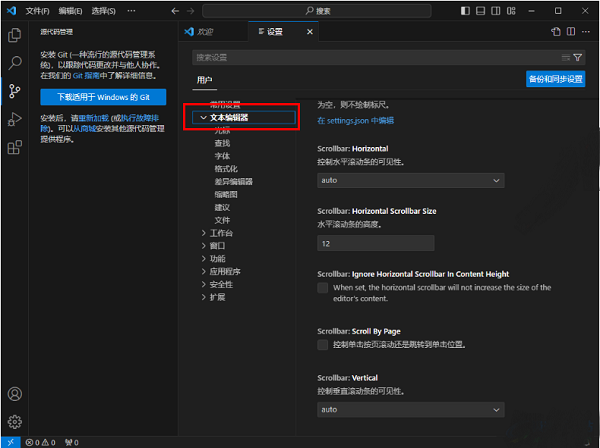Open the Manage gear menu
The width and height of the screenshot is (600, 448).
[15, 421]
